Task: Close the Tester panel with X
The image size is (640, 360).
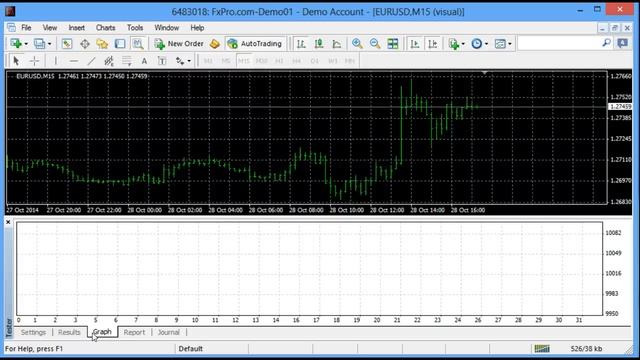Action: [x=8, y=222]
